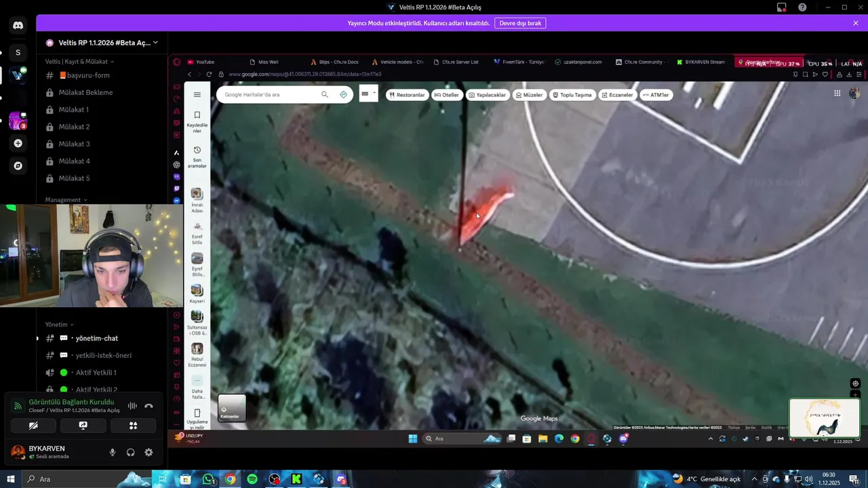868x488 pixels.
Task: Click the Katmanlar layers thumbnail
Action: coord(232,408)
